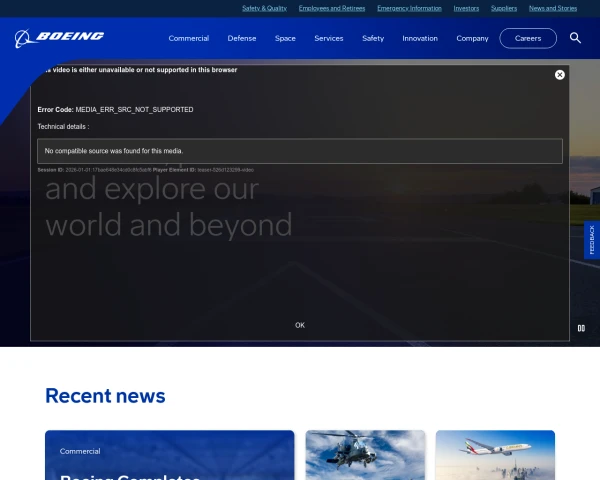The image size is (600, 480).
Task: Click the Recent news heading
Action: [x=105, y=396]
